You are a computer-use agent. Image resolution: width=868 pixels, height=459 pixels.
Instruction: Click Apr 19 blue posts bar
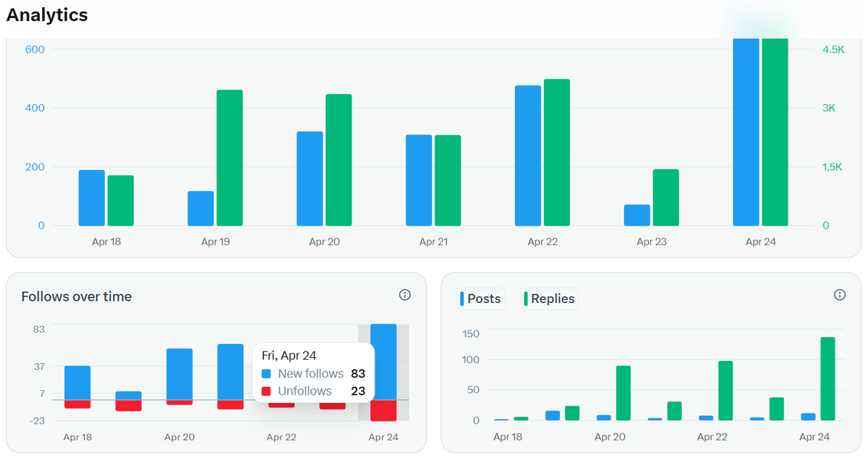tap(553, 416)
